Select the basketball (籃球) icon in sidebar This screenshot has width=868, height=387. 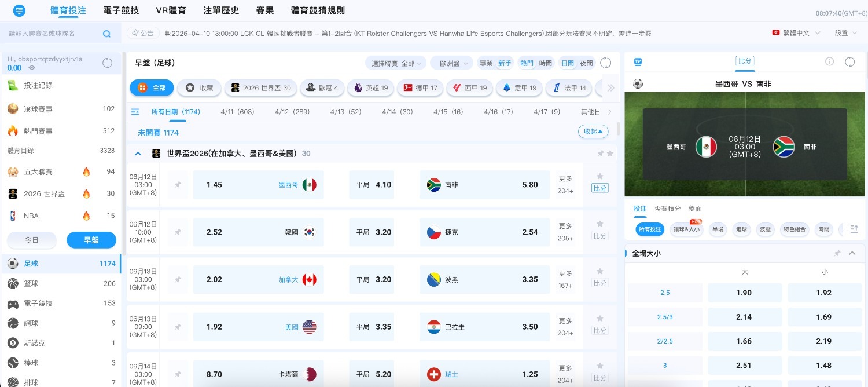click(x=13, y=283)
